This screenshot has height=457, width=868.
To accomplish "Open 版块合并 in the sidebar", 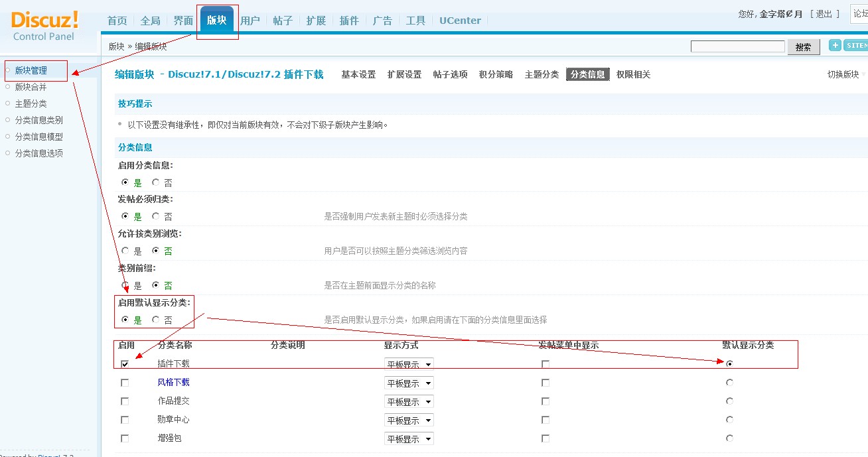I will (31, 87).
